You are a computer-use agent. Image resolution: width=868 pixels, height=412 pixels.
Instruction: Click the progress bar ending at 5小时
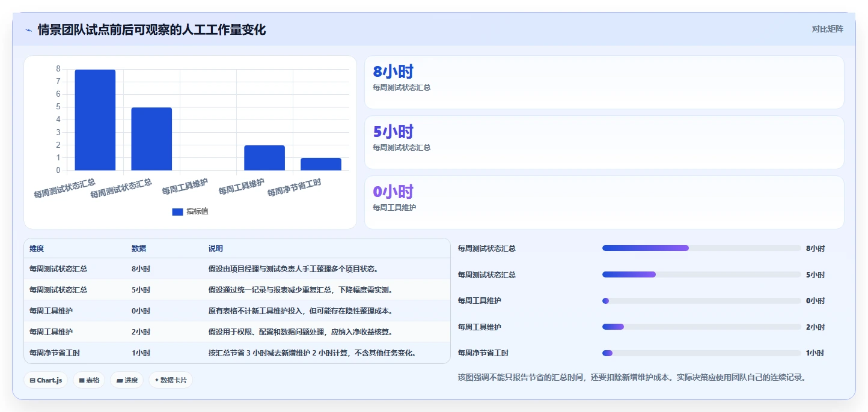[x=701, y=274]
